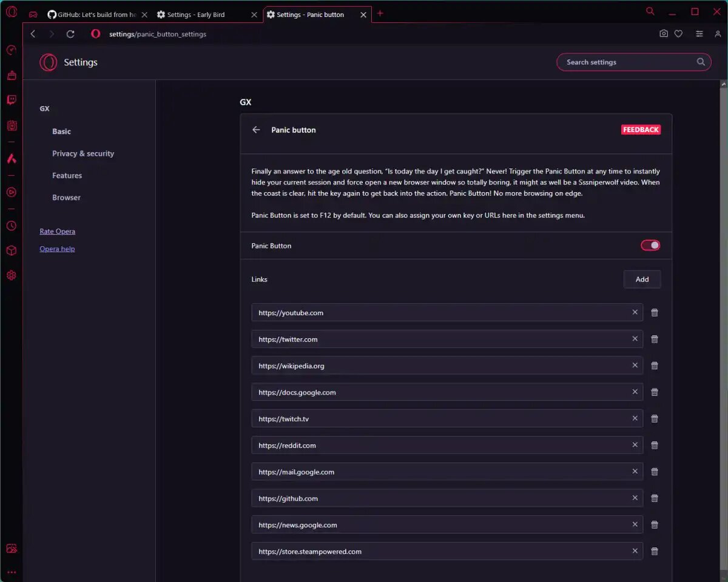
Task: Click the page scrollbar up arrow
Action: tap(723, 84)
